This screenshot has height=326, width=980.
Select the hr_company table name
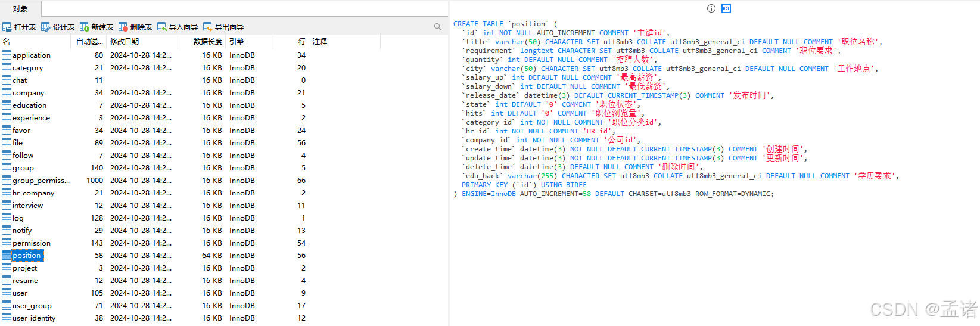click(x=33, y=193)
